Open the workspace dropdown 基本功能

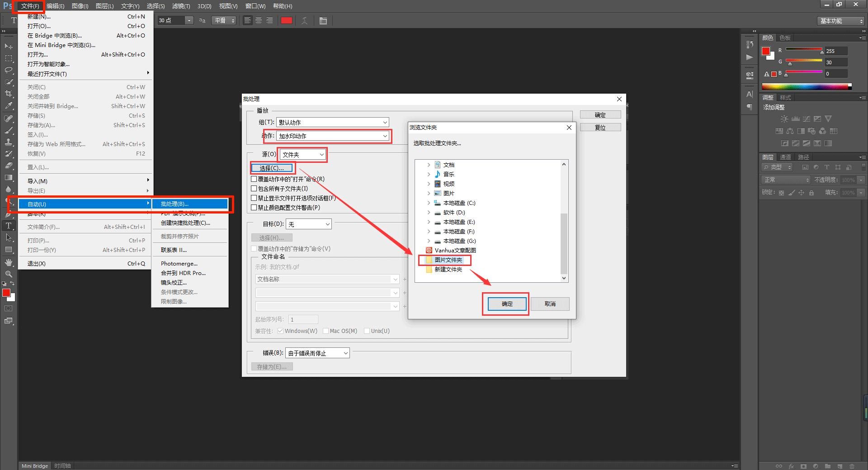point(841,21)
